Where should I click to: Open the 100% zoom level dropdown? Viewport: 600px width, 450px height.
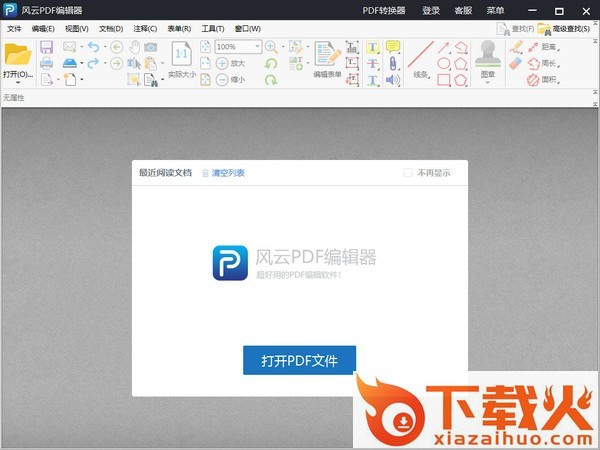click(258, 47)
